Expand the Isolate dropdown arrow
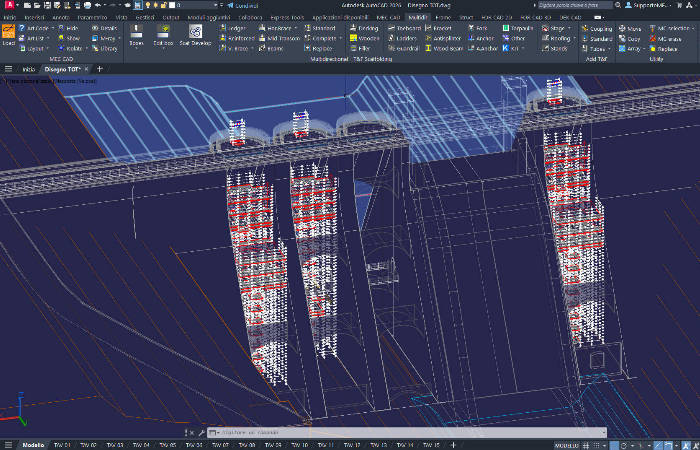The height and width of the screenshot is (450, 700). (x=86, y=49)
